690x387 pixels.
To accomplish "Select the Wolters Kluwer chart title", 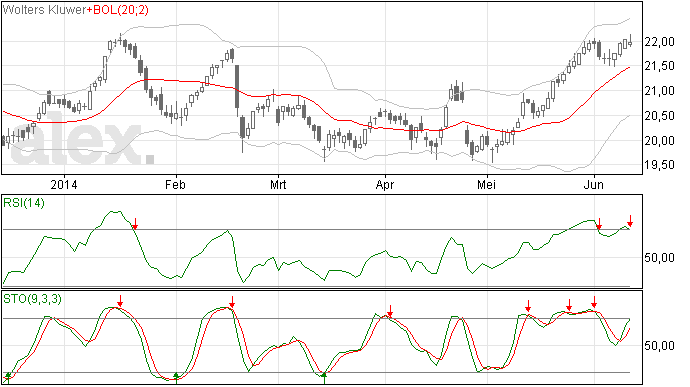I will 44,10.
